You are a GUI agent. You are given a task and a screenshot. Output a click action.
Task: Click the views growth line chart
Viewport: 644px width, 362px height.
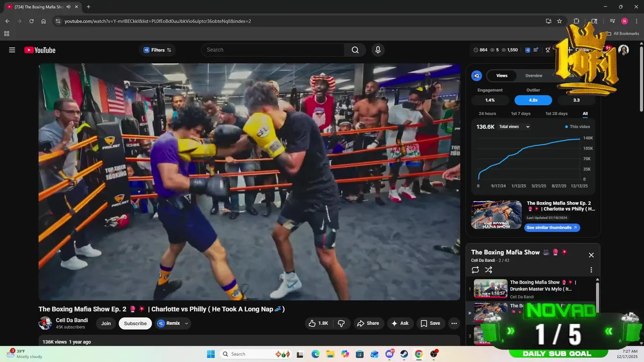pos(529,158)
